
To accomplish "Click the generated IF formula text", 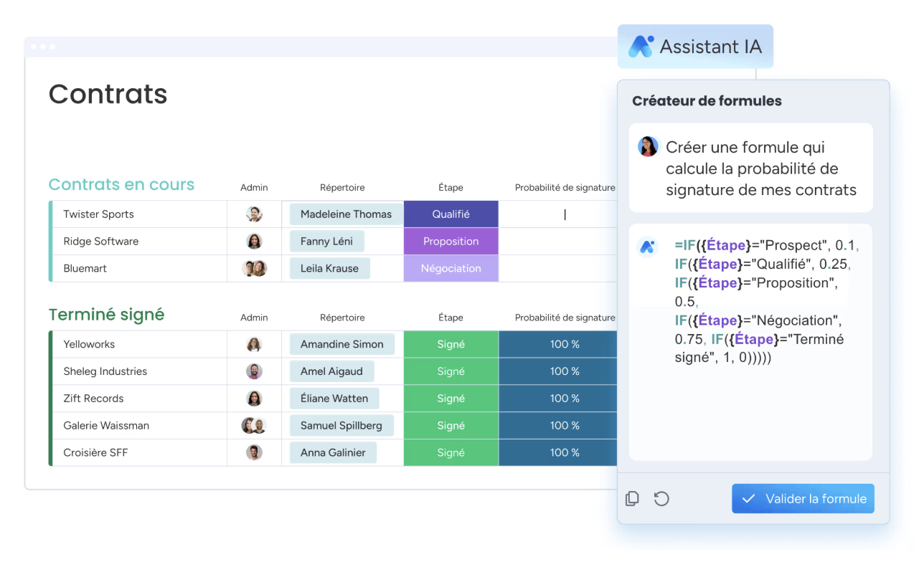I will [x=766, y=301].
